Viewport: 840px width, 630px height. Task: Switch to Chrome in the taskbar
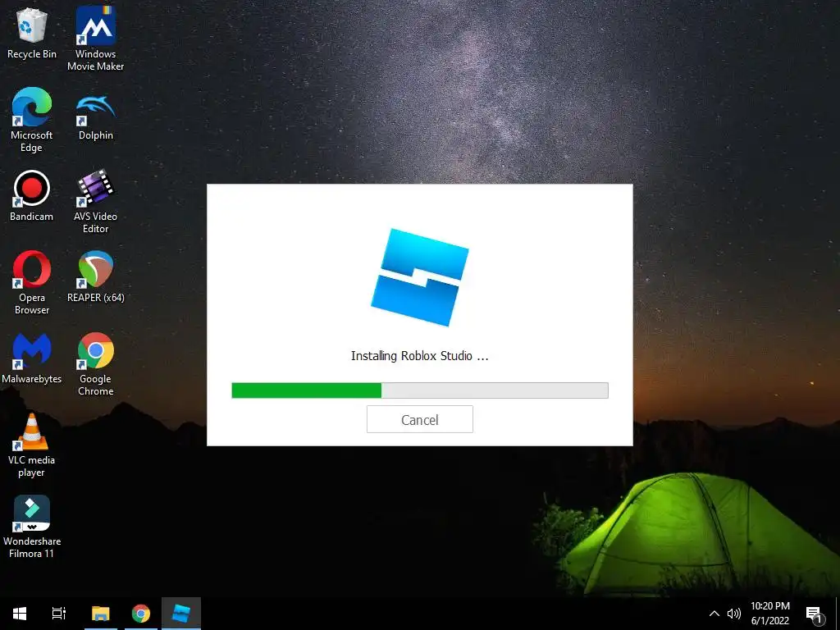click(x=141, y=614)
